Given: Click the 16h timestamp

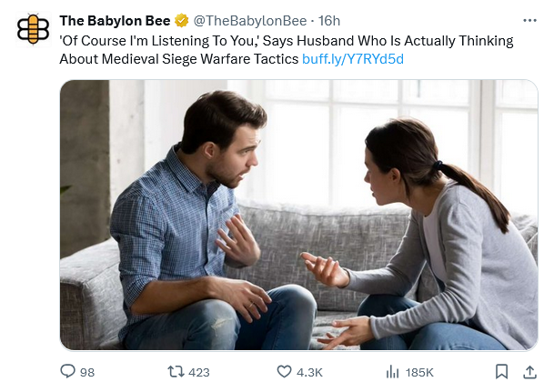Looking at the screenshot, I should 328,21.
